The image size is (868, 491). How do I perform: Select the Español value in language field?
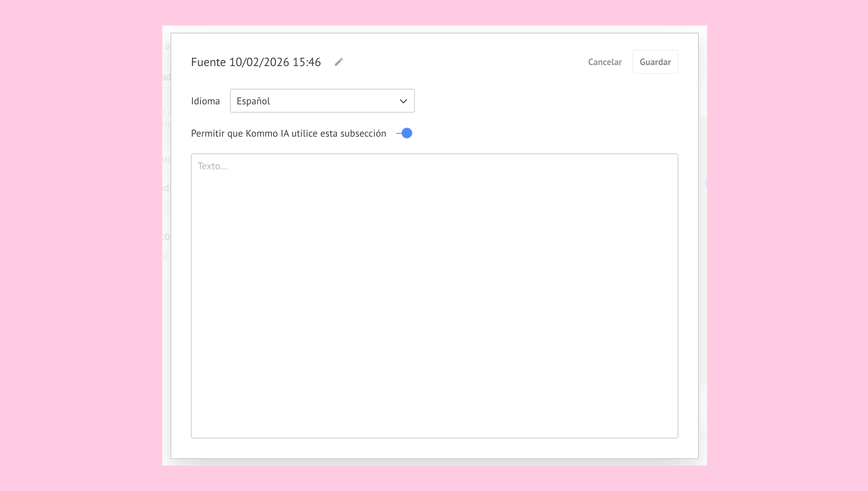pos(253,101)
